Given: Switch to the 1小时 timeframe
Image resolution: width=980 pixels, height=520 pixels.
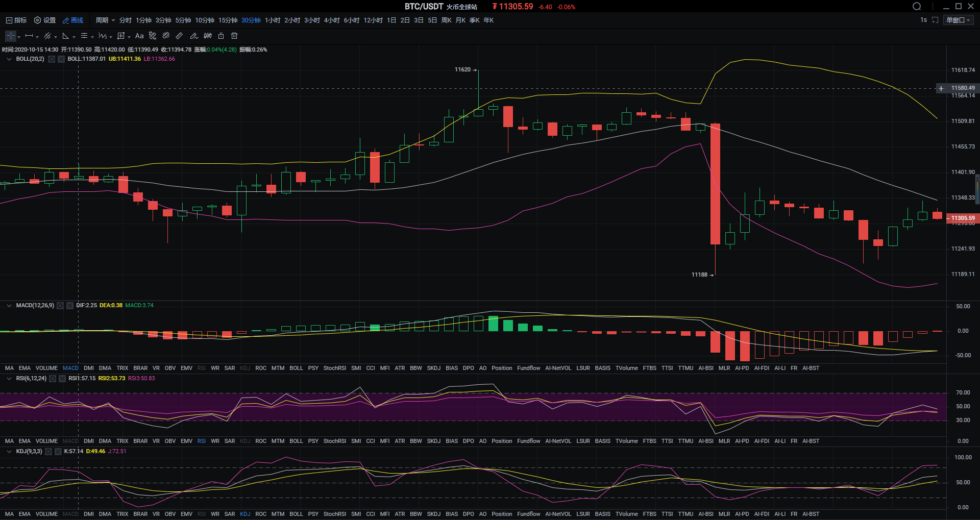Looking at the screenshot, I should (x=273, y=20).
